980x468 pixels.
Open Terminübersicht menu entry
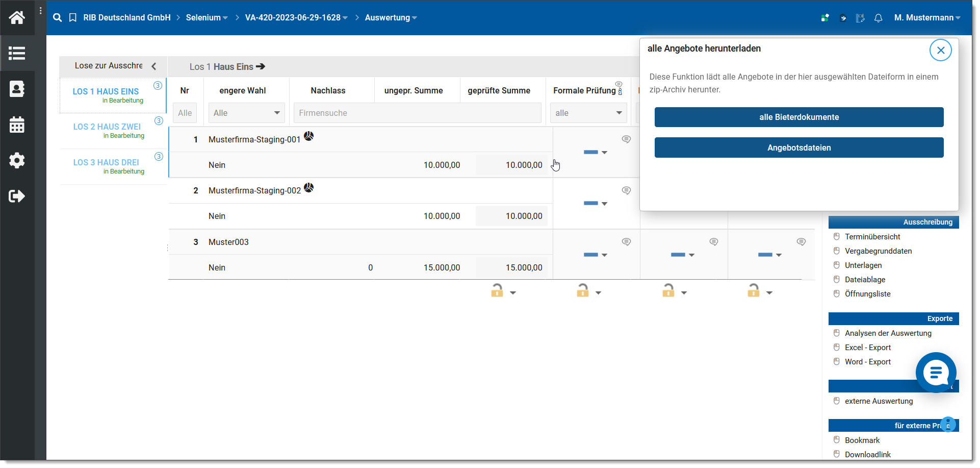tap(872, 237)
